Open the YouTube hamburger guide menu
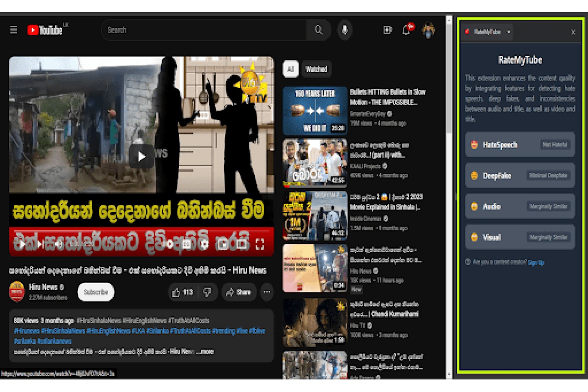Viewport: 588px width, 392px height. 14,30
